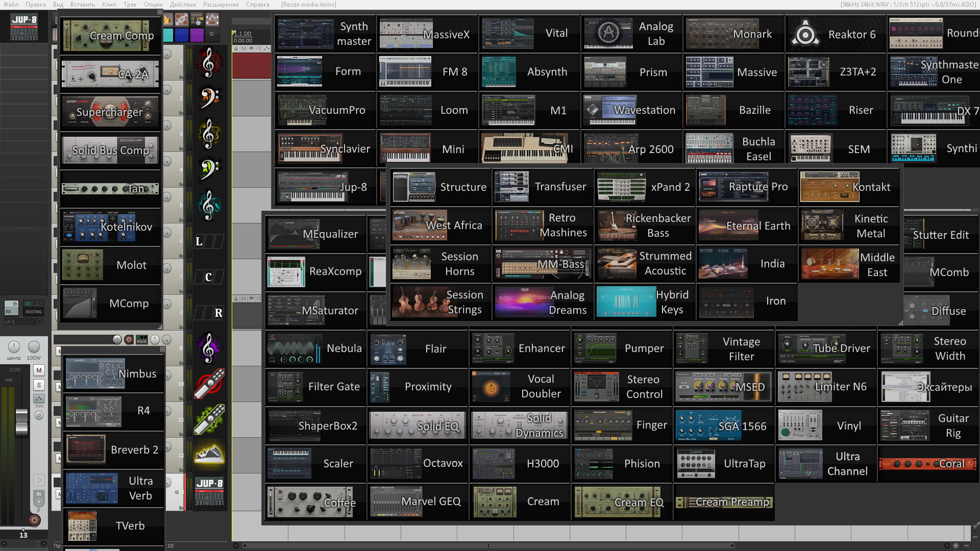980x551 pixels.
Task: Launch ShaperBox2 effect
Action: [x=315, y=425]
